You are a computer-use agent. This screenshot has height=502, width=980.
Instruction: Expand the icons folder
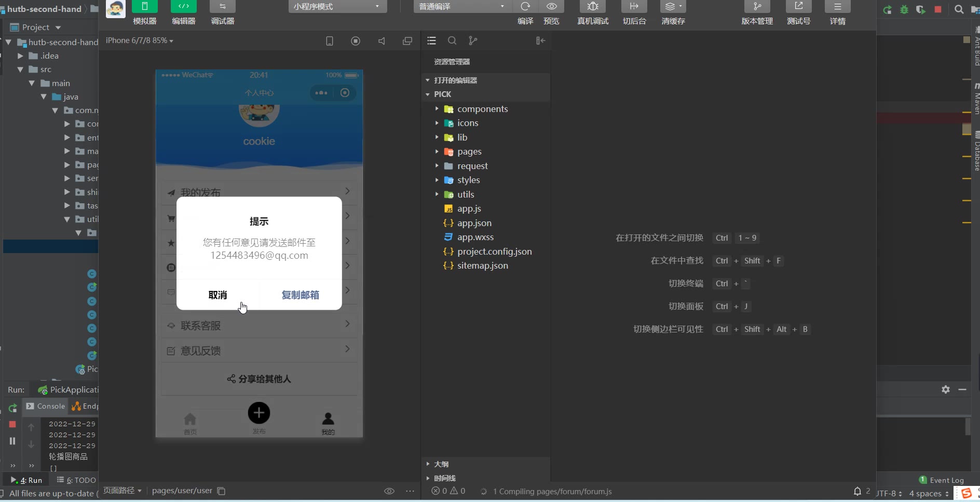pyautogui.click(x=486, y=123)
